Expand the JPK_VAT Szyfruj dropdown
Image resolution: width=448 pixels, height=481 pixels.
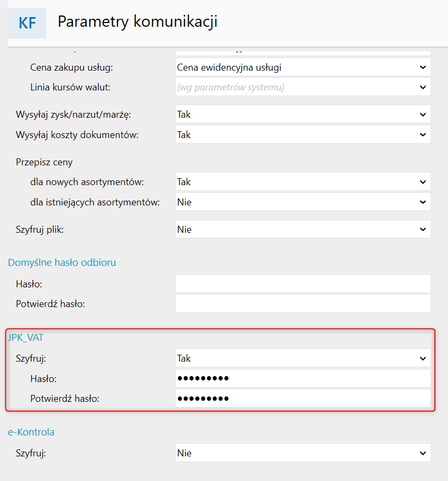pos(303,358)
